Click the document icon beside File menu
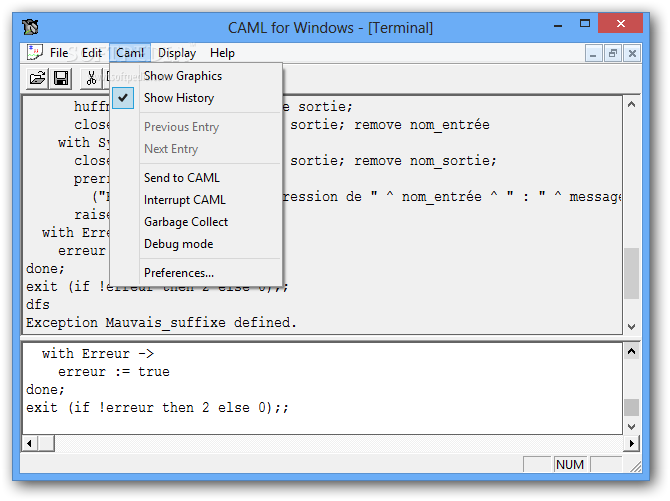 pyautogui.click(x=35, y=53)
